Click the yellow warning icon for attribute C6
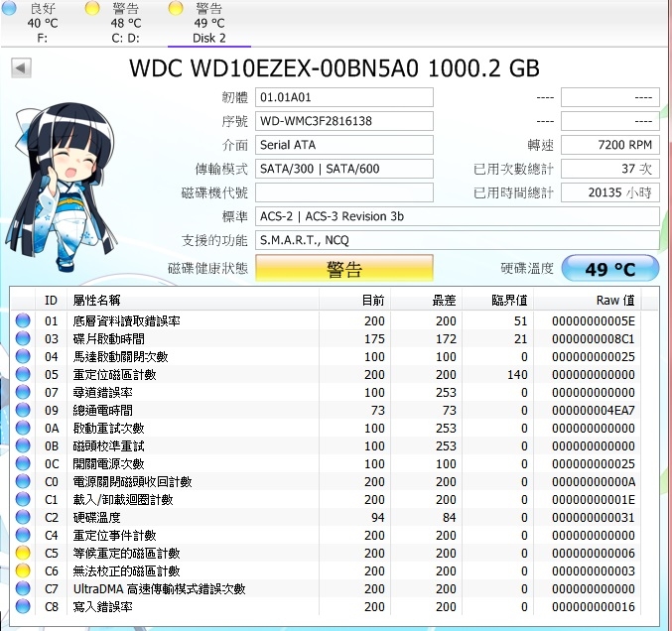Screen dimensions: 672x631 [x=23, y=570]
